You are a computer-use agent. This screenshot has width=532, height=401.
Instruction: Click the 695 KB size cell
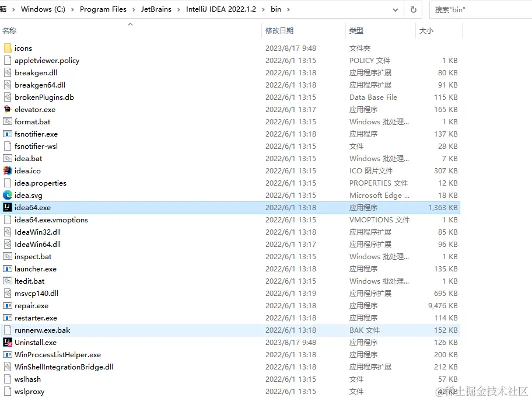click(x=446, y=294)
